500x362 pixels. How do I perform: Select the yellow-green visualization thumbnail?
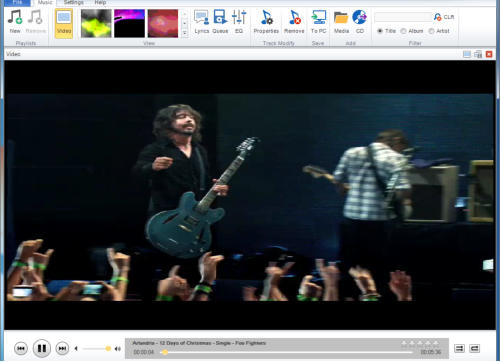point(96,23)
